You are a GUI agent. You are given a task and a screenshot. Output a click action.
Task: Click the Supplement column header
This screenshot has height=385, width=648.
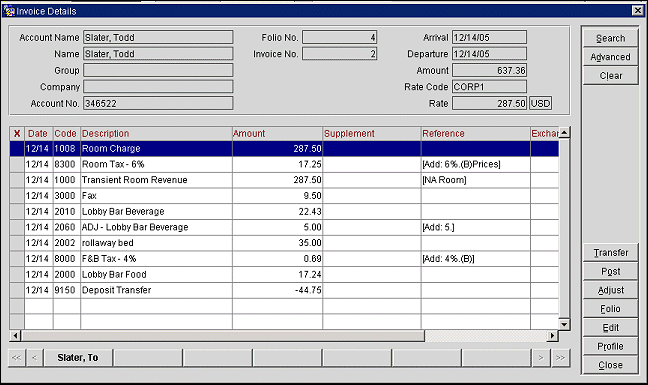tap(372, 133)
